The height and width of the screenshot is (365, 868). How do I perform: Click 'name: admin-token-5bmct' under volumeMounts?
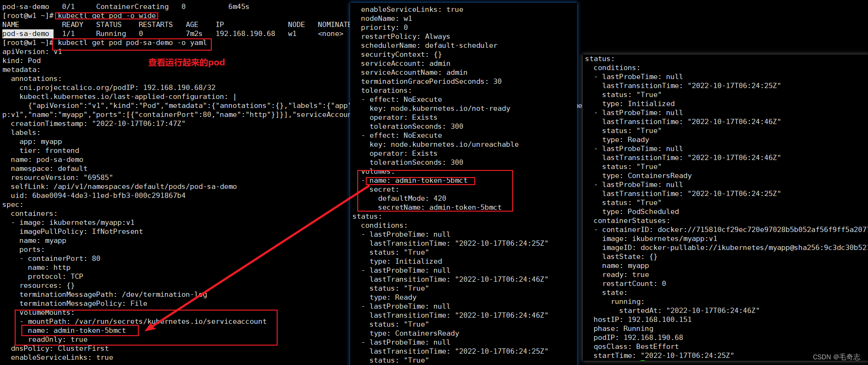(x=77, y=330)
